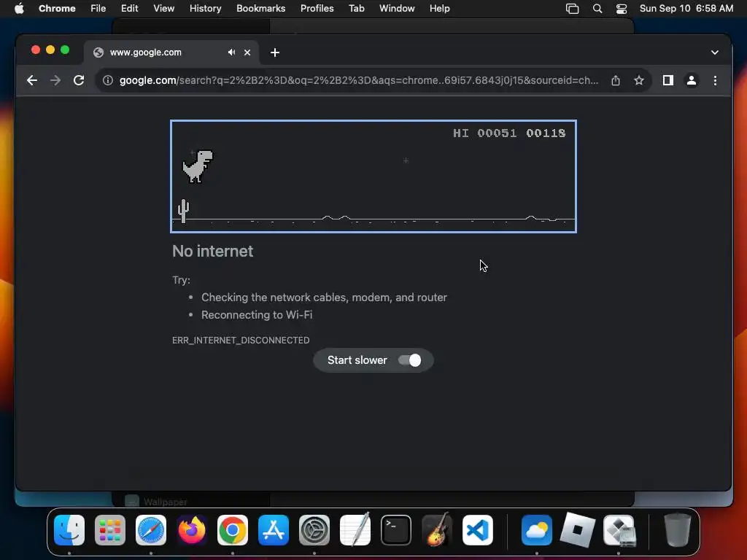Open Spotlight search in menu bar
747x560 pixels.
pos(597,9)
